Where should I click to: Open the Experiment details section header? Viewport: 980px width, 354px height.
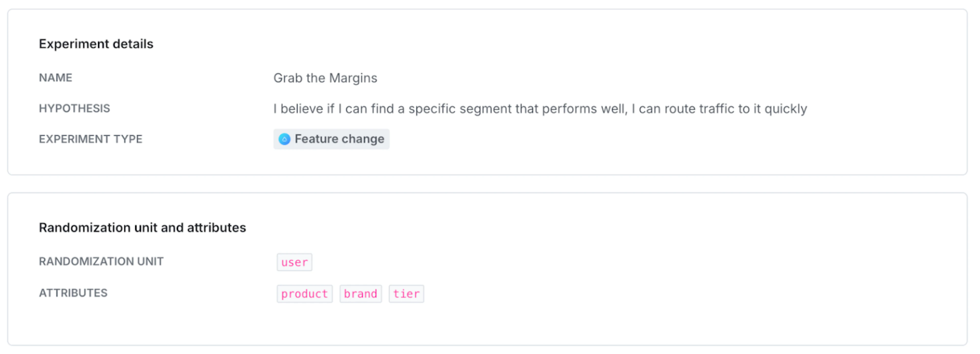click(x=96, y=44)
